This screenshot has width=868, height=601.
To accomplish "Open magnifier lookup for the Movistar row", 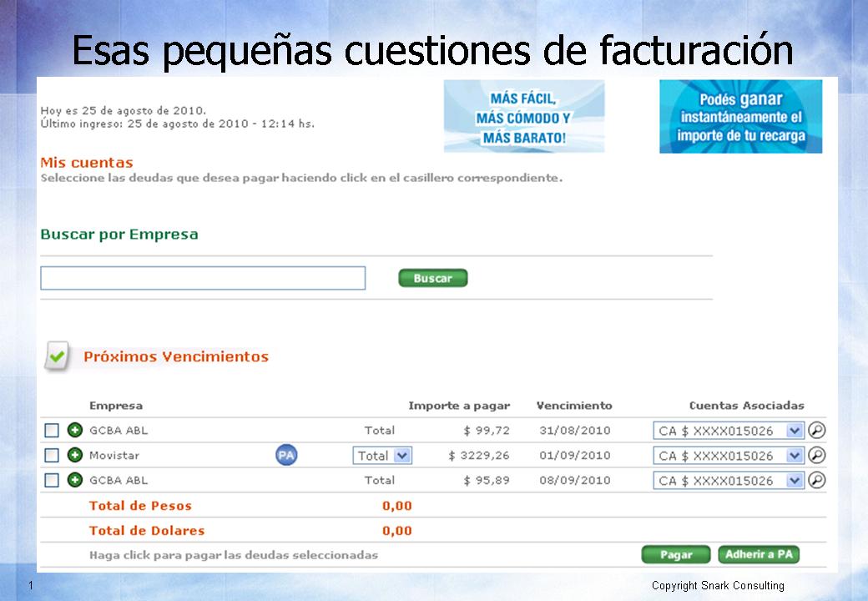I will point(817,455).
